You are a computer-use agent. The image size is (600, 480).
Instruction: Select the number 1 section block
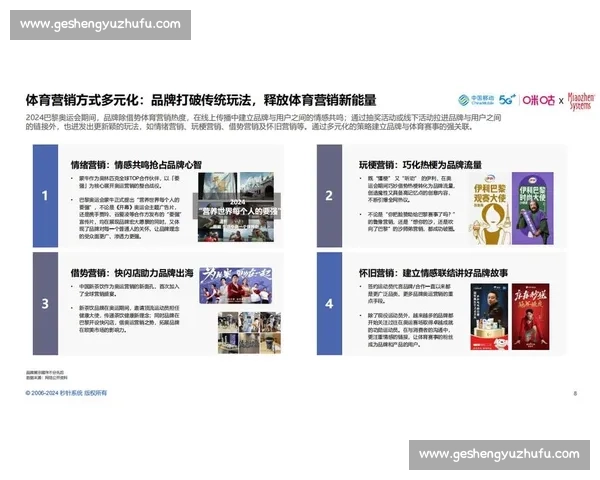point(45,196)
